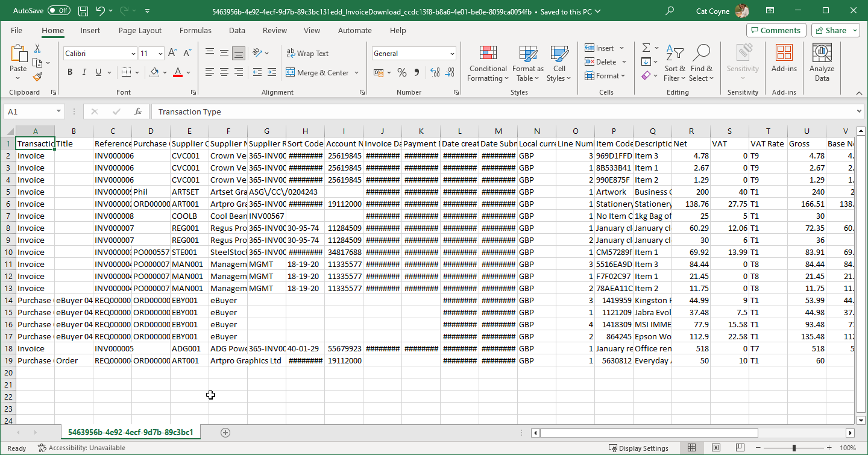Image resolution: width=868 pixels, height=455 pixels.
Task: Switch to the Data tab
Action: pyautogui.click(x=237, y=30)
